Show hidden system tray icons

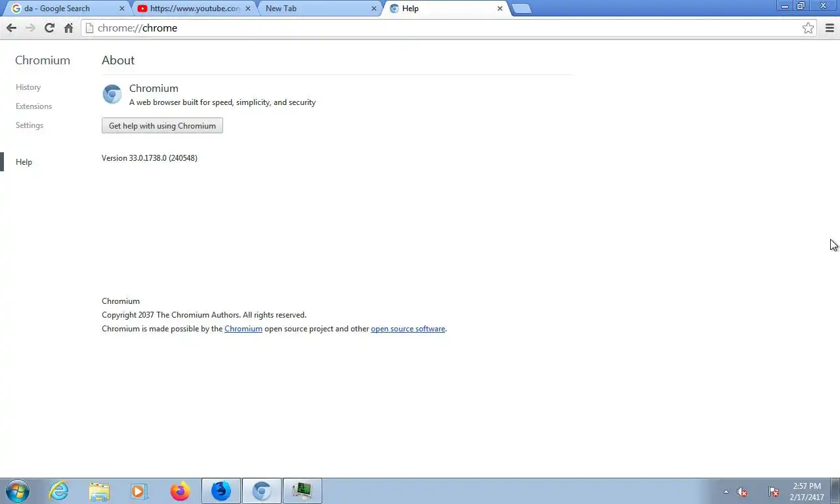pyautogui.click(x=726, y=492)
